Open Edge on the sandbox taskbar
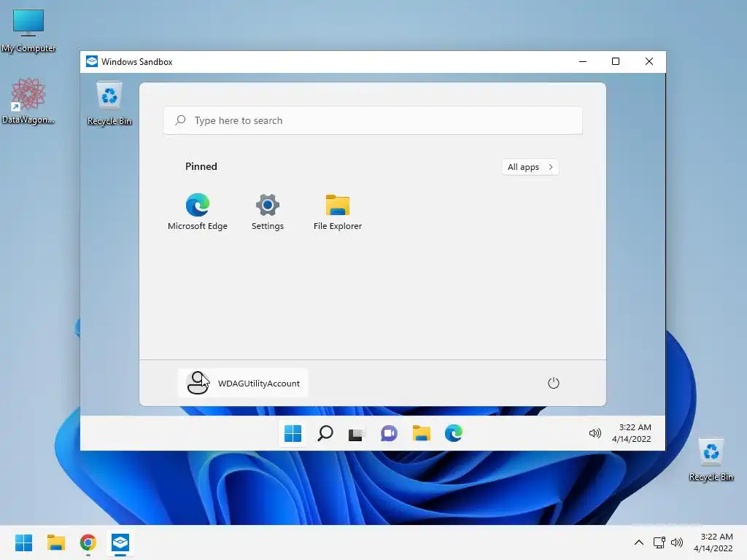 point(453,433)
